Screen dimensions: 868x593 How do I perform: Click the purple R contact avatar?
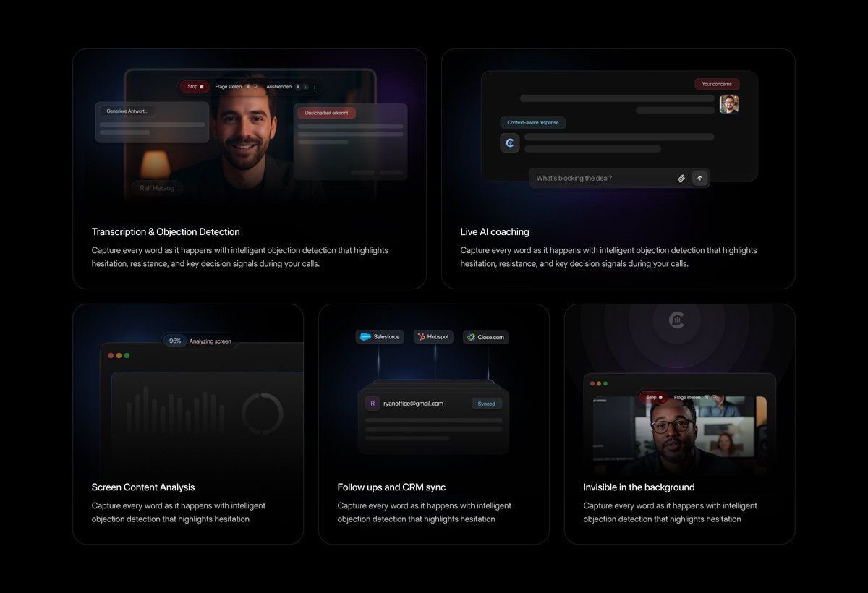point(373,404)
